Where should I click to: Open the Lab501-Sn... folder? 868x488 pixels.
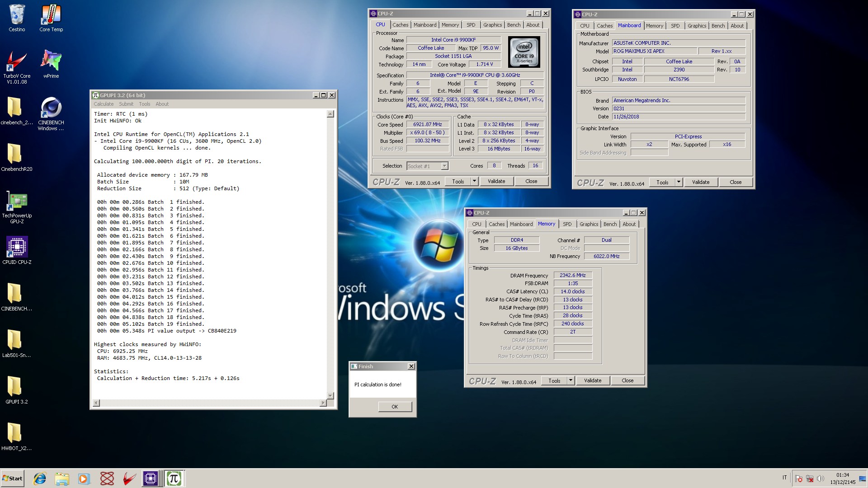tap(17, 343)
